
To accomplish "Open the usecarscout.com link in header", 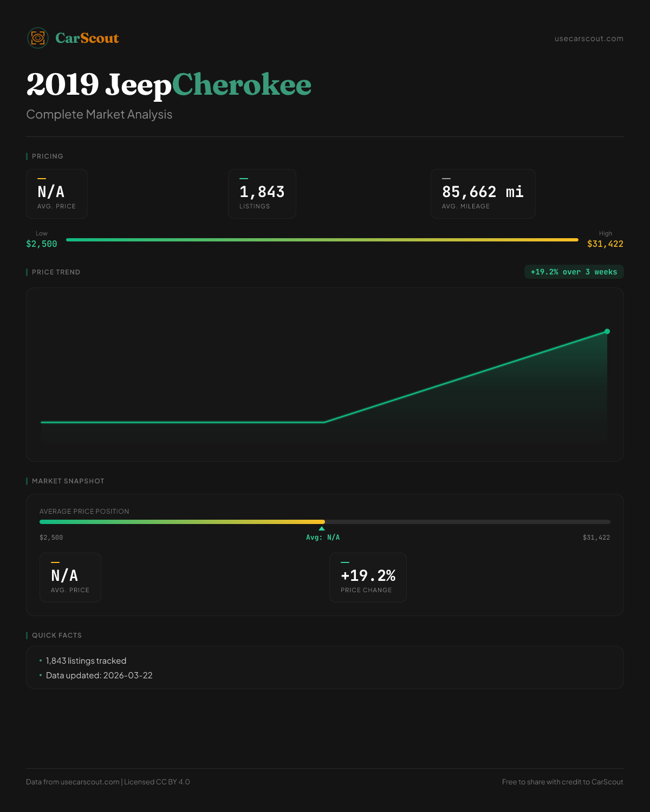I will point(589,38).
